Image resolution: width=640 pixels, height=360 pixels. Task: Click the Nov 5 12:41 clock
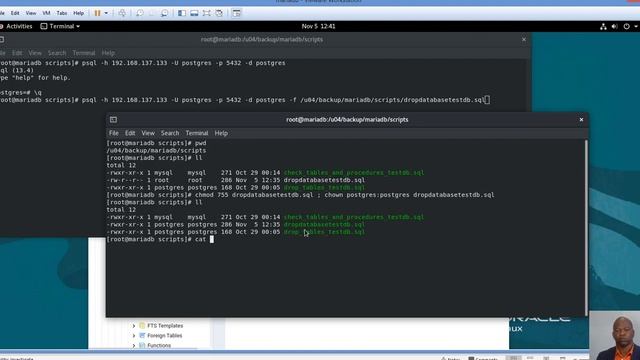[318, 26]
